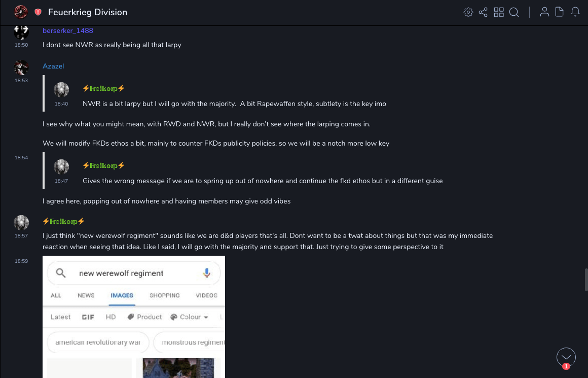Open Azazel's username link
The height and width of the screenshot is (378, 588).
pyautogui.click(x=53, y=66)
